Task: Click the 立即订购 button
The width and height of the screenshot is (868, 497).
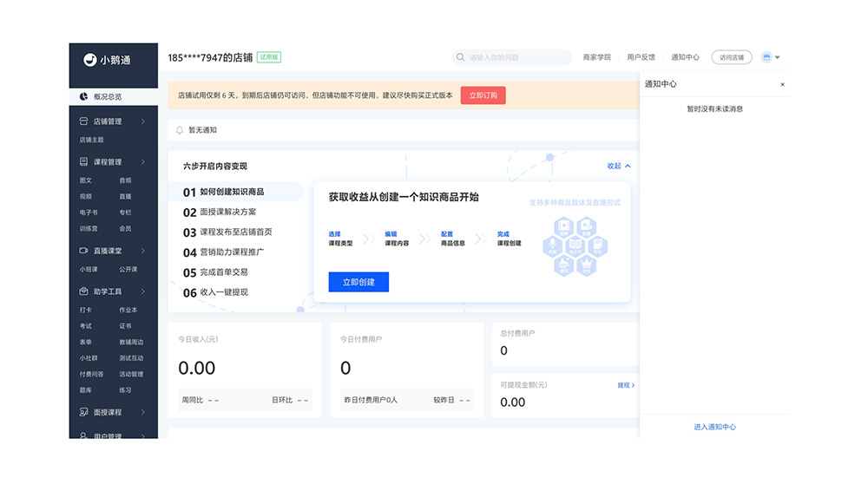Action: [x=483, y=95]
